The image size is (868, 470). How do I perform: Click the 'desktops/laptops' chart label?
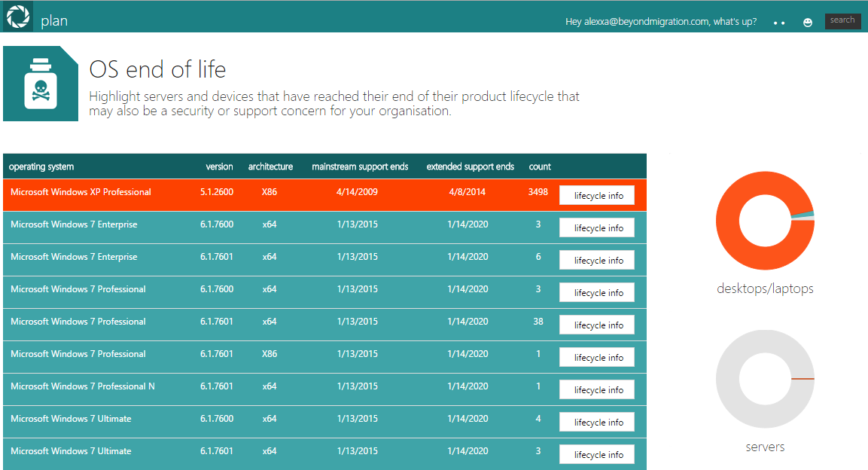[x=765, y=288]
